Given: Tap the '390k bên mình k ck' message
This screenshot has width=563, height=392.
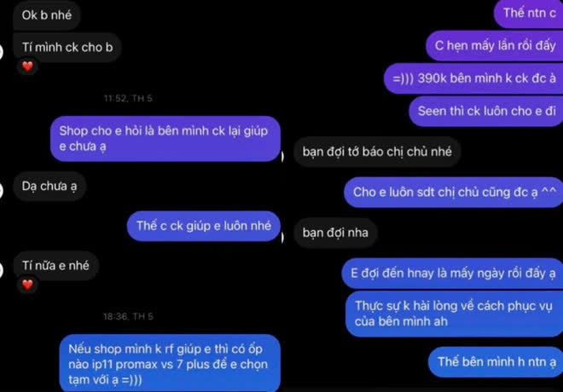Looking at the screenshot, I should click(473, 78).
